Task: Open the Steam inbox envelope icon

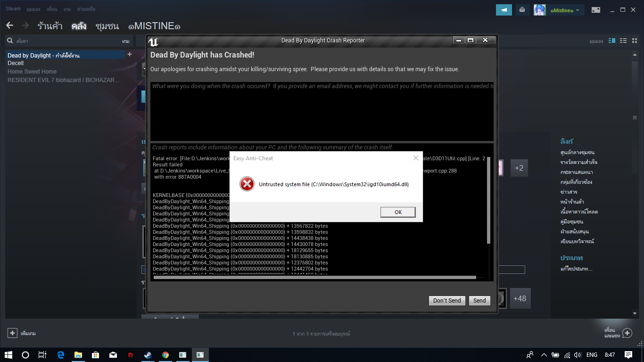Action: (522, 9)
